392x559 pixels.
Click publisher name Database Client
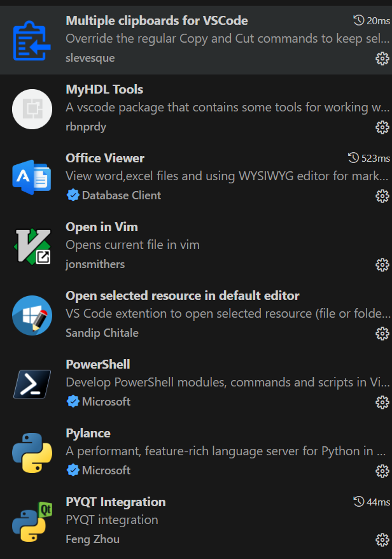point(122,195)
